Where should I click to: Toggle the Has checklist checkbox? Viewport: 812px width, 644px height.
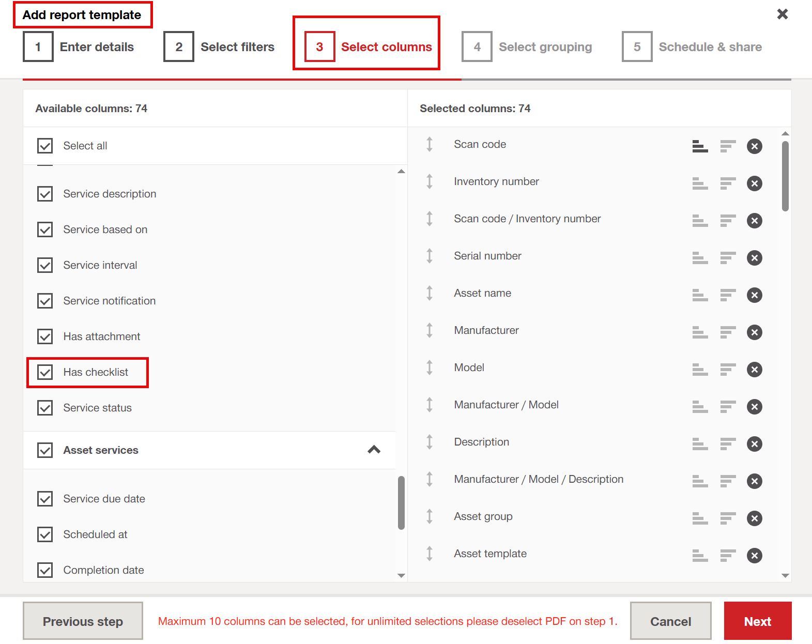pyautogui.click(x=45, y=372)
